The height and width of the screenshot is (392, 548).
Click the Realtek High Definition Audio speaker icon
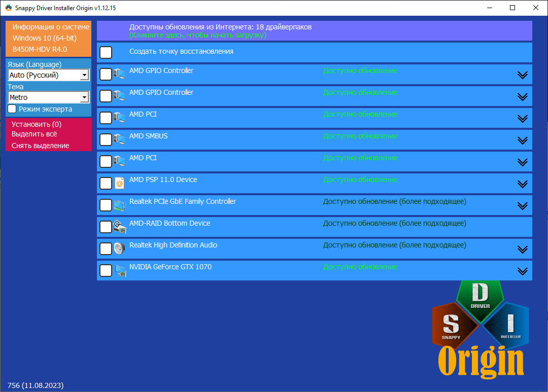[119, 248]
